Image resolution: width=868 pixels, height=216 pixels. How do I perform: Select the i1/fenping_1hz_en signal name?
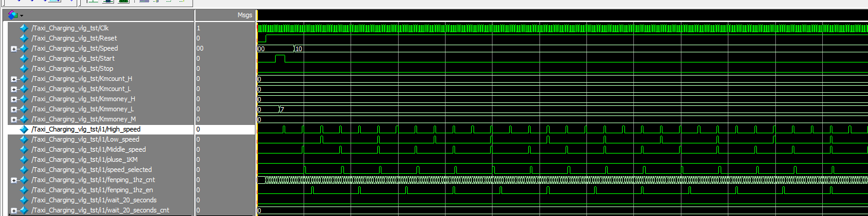93,190
